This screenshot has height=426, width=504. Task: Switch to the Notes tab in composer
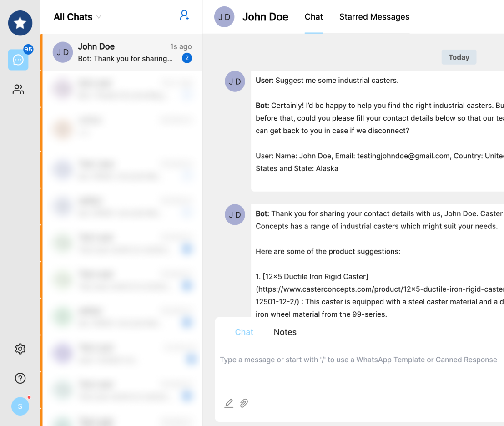coord(285,332)
